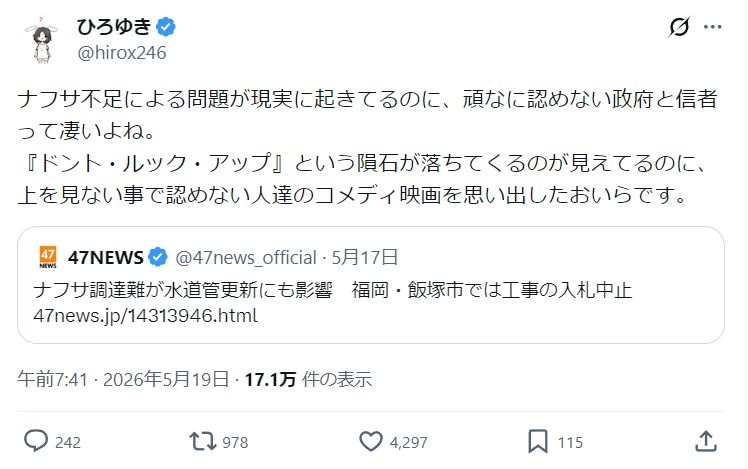The image size is (748, 469).
Task: Click the reply speech bubble icon
Action: [36, 441]
